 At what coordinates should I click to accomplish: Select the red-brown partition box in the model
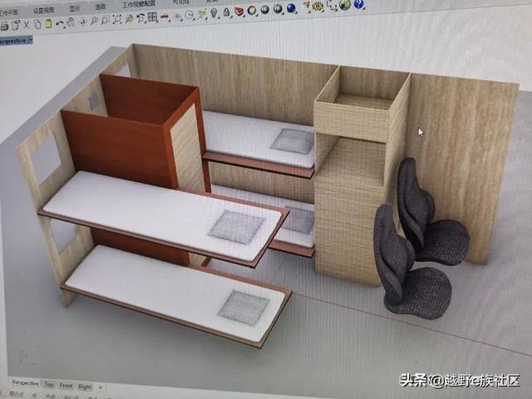click(x=135, y=135)
